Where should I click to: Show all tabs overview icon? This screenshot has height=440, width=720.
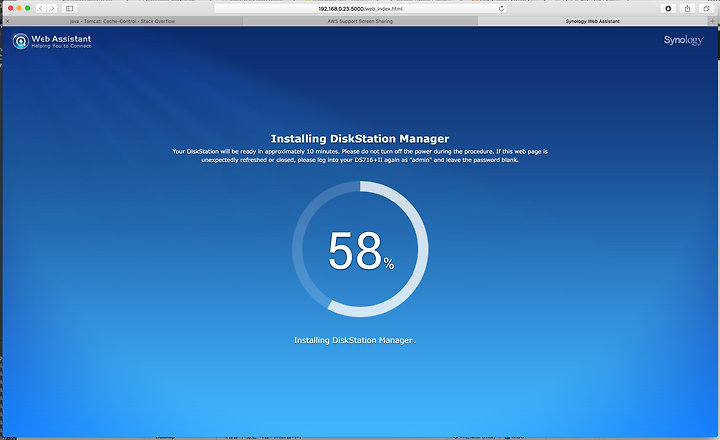click(x=706, y=8)
